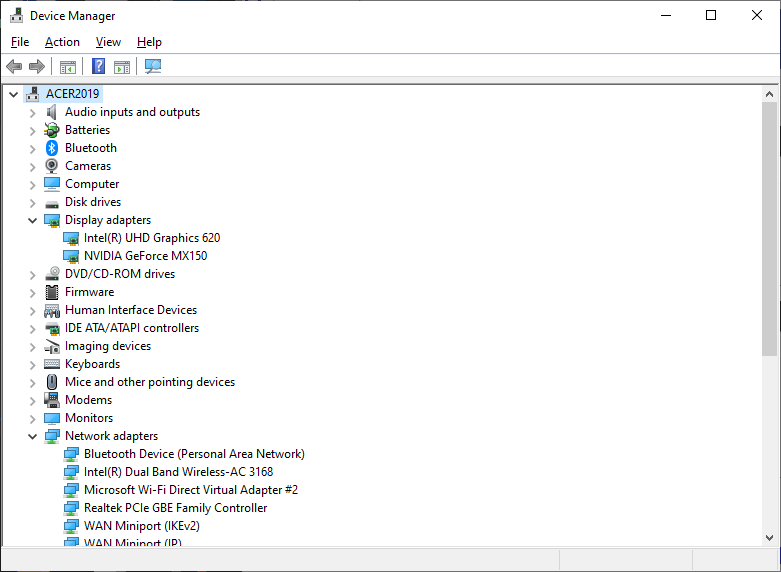Image resolution: width=781 pixels, height=572 pixels.
Task: Click the Realtek PCIe GBE Family Controller icon
Action: coord(71,508)
